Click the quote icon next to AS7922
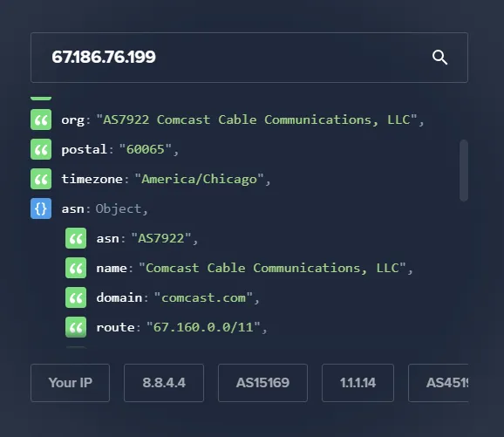This screenshot has height=437, width=504. click(76, 238)
